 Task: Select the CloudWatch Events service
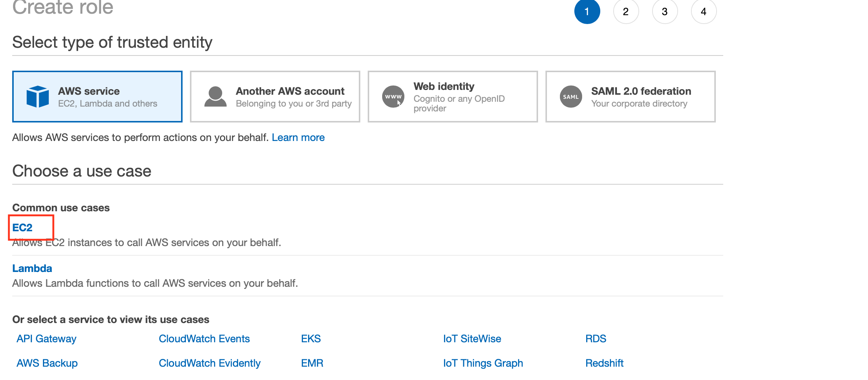tap(204, 339)
